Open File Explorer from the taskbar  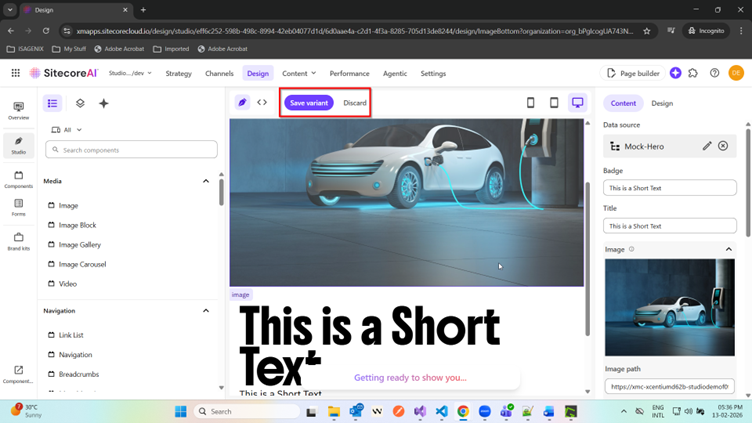(x=334, y=411)
